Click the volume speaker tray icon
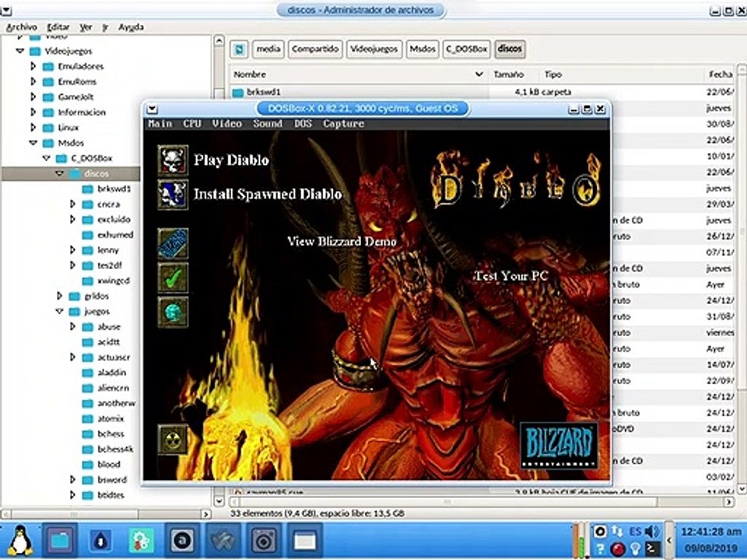The height and width of the screenshot is (560, 747). (652, 531)
